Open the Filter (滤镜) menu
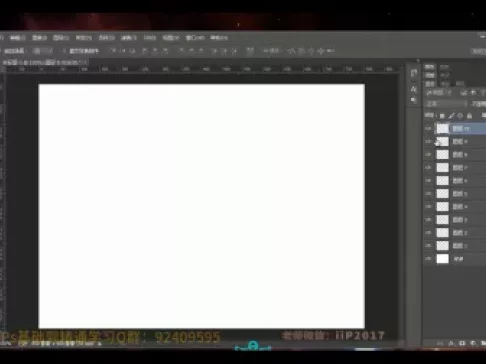Viewport: 486px width, 364px height. point(128,38)
